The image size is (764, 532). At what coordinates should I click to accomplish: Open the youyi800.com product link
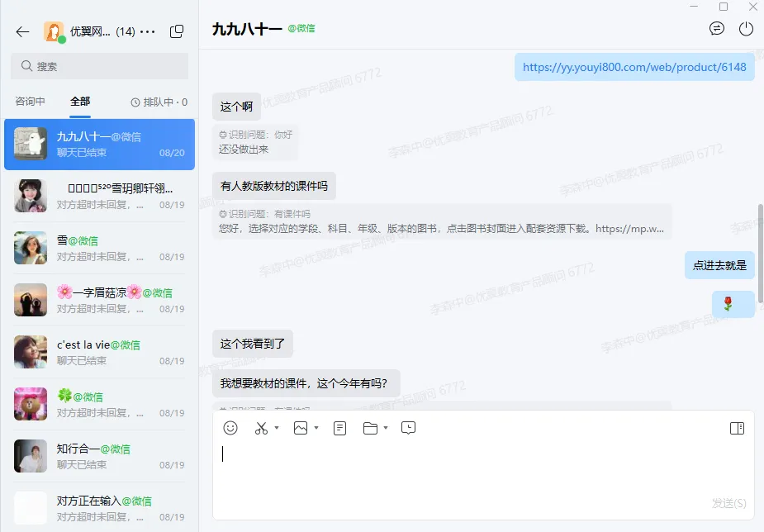coord(634,67)
